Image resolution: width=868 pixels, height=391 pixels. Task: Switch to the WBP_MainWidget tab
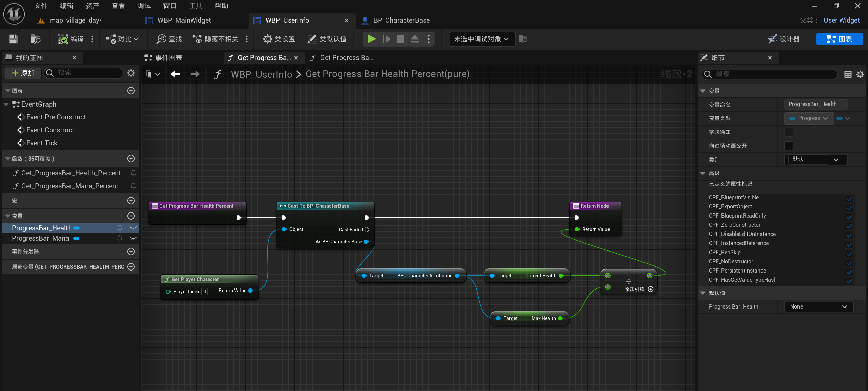pos(184,20)
